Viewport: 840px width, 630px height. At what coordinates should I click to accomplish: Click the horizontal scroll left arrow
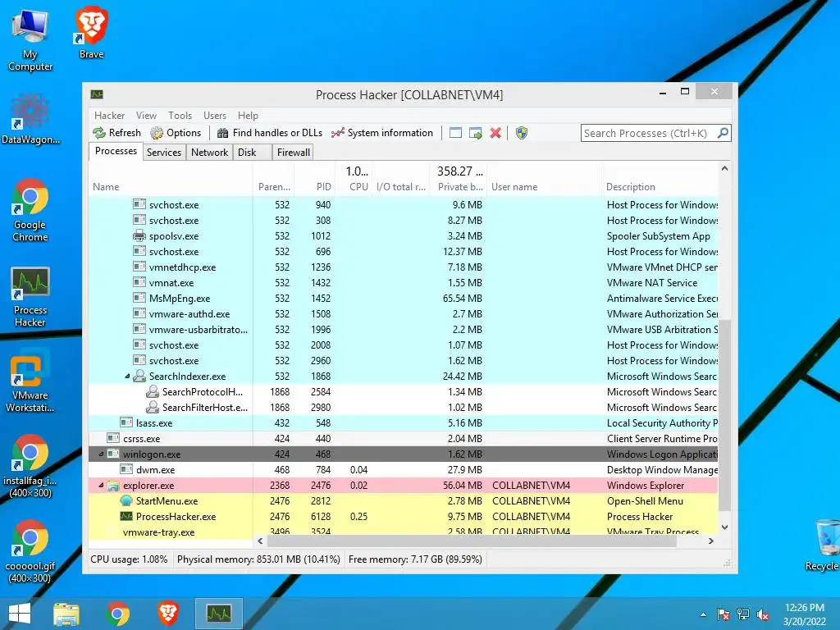[260, 541]
